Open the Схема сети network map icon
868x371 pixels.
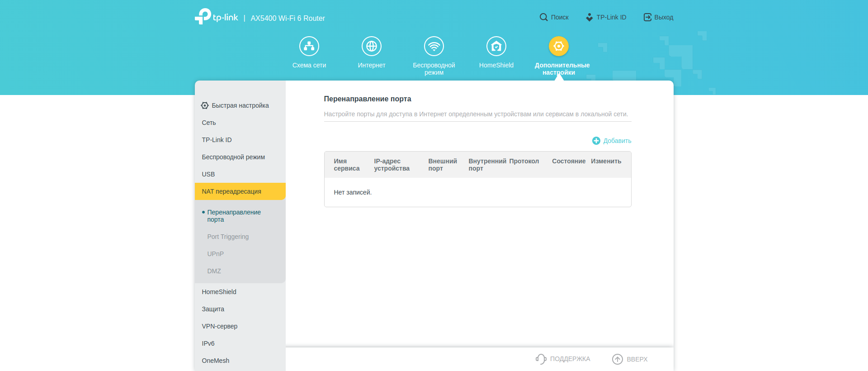(309, 46)
